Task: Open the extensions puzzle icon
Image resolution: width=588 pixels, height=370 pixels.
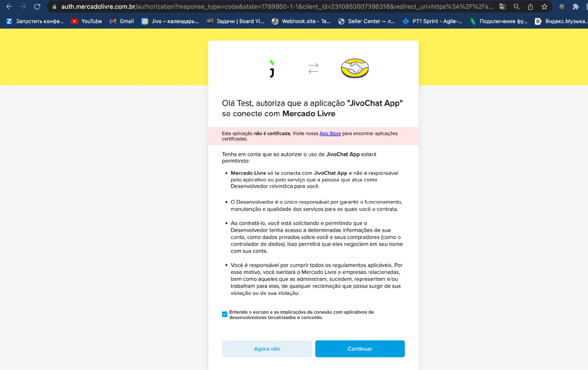Action: (x=576, y=6)
